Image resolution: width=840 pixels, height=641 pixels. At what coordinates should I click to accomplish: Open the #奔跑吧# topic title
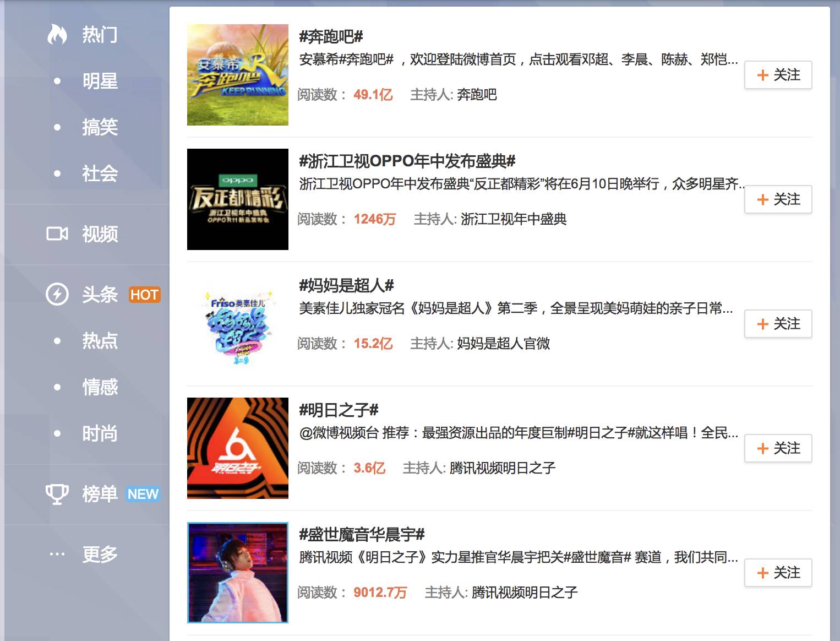[331, 37]
